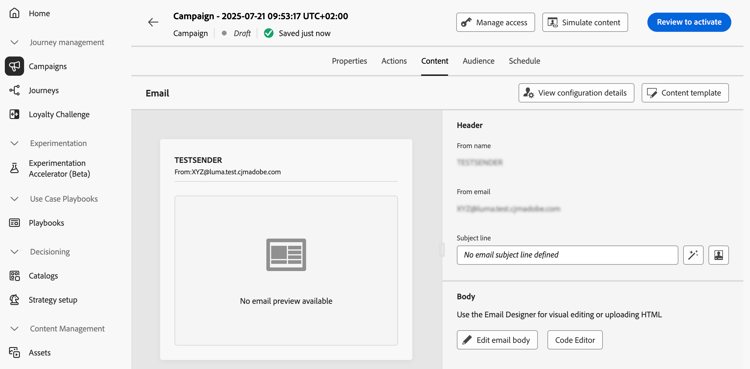Open Playbooks in the sidebar
This screenshot has width=750, height=369.
46,223
